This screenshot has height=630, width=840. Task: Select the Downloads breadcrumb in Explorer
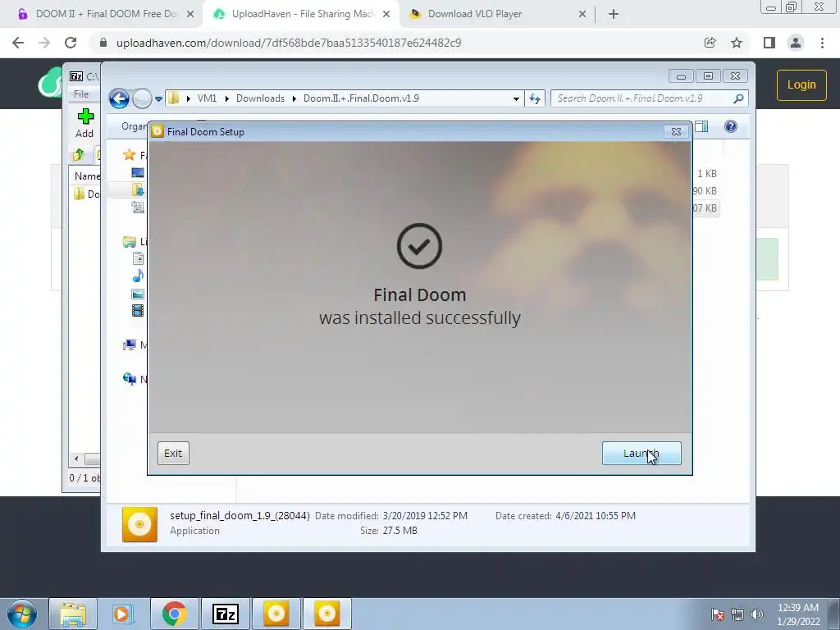[260, 98]
